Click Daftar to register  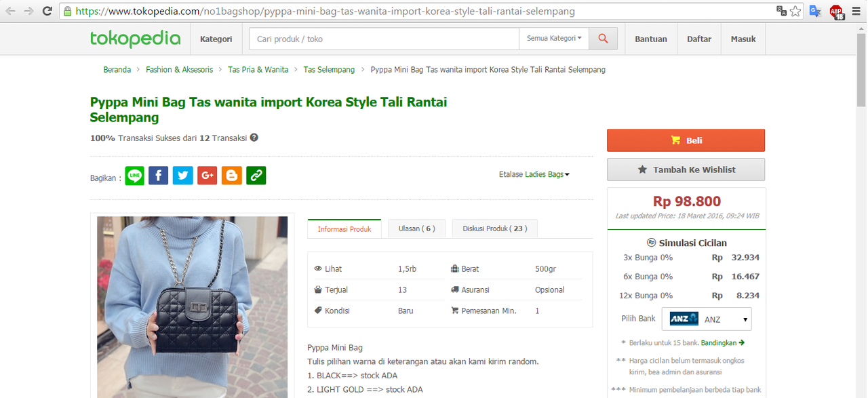tap(699, 39)
